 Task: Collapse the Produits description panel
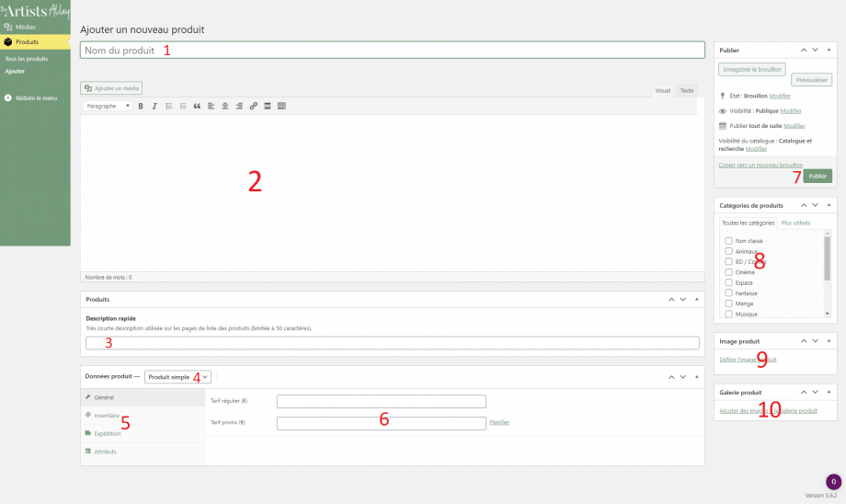click(696, 300)
